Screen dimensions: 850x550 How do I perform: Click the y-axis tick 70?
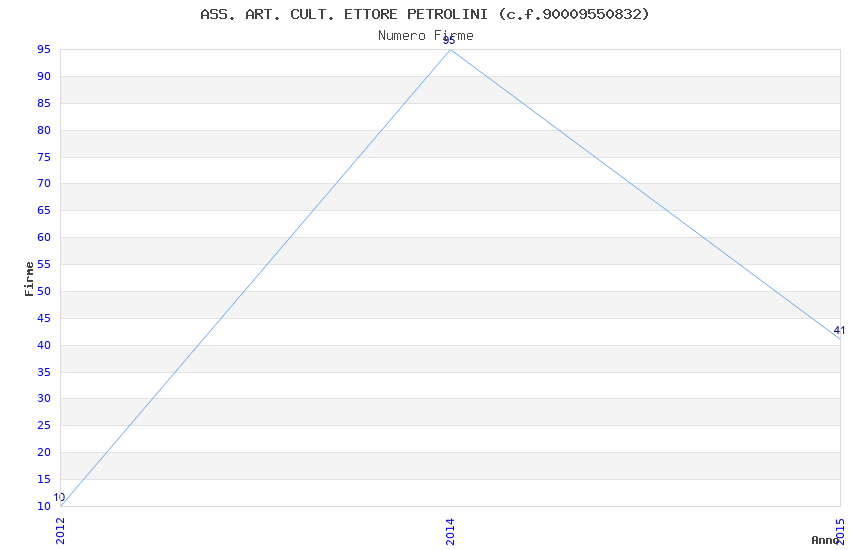[44, 183]
